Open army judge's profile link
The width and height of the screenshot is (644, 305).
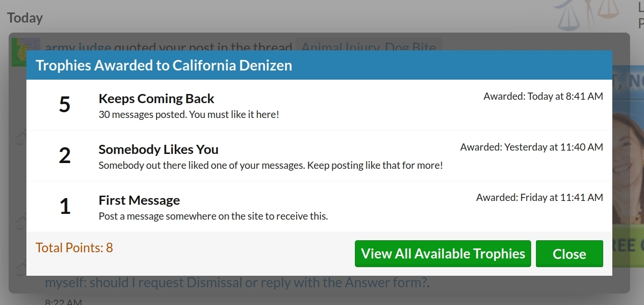[78, 47]
